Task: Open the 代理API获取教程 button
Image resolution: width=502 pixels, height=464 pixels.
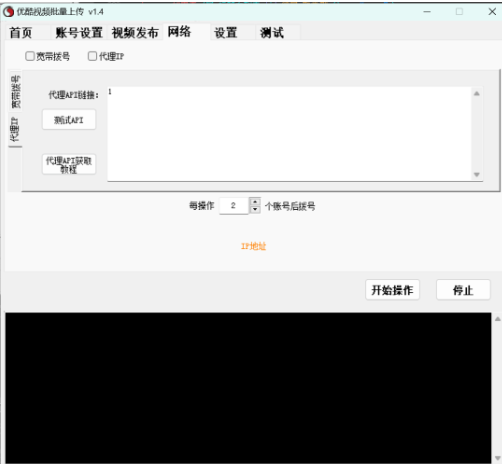Action: pos(69,164)
